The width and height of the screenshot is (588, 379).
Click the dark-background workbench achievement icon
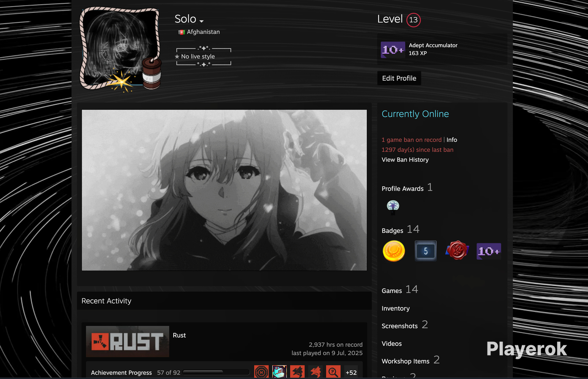coord(315,372)
